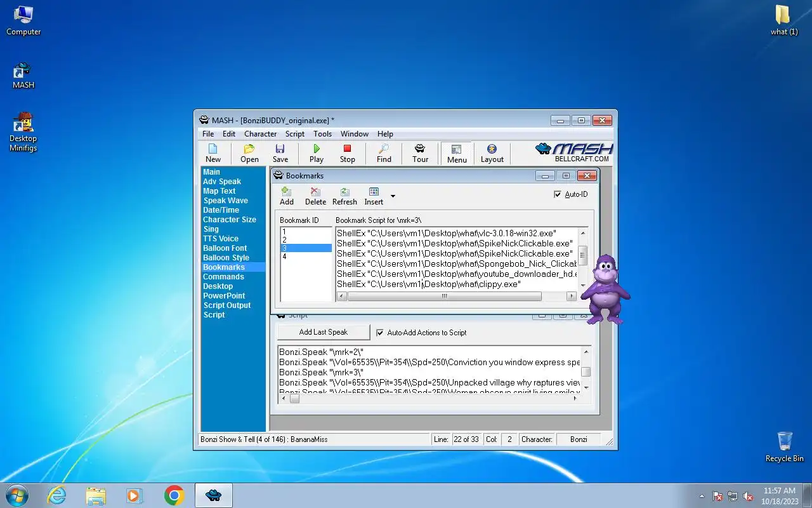
Task: Delete the selected bookmark
Action: (x=315, y=196)
